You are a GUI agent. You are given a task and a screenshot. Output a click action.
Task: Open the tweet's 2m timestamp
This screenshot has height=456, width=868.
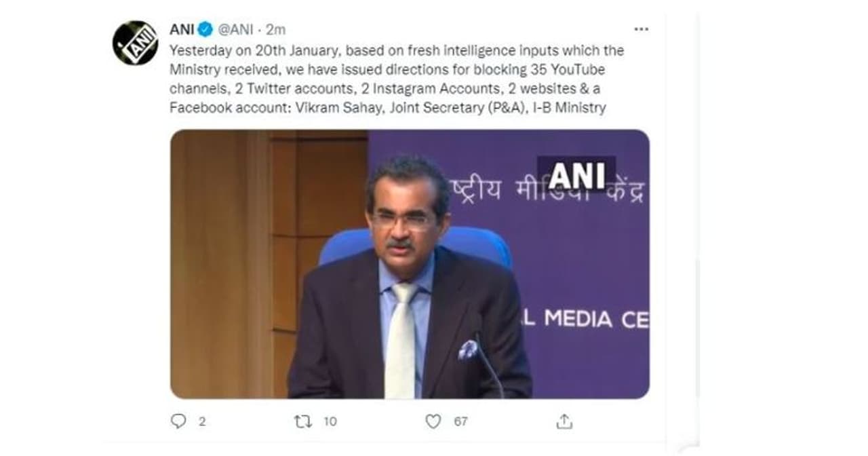276,29
